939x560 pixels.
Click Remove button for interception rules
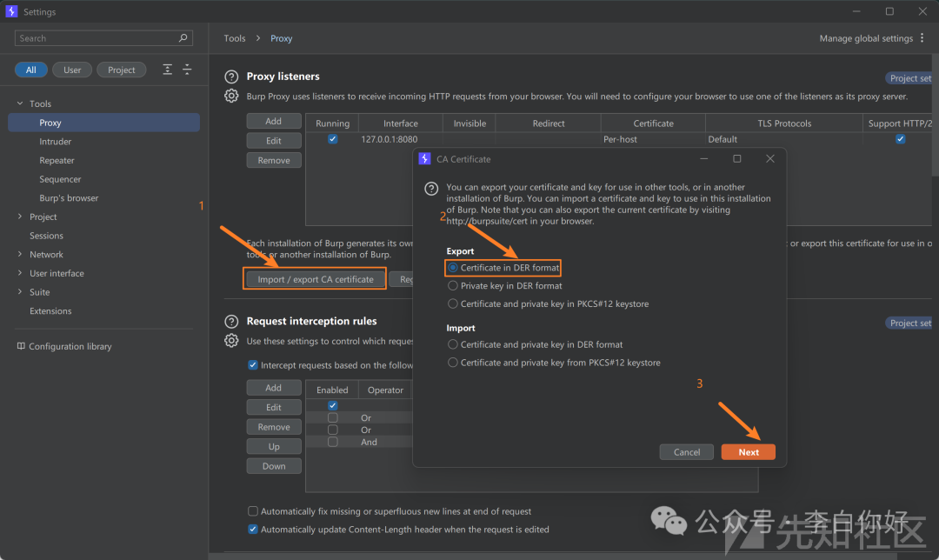click(x=274, y=426)
